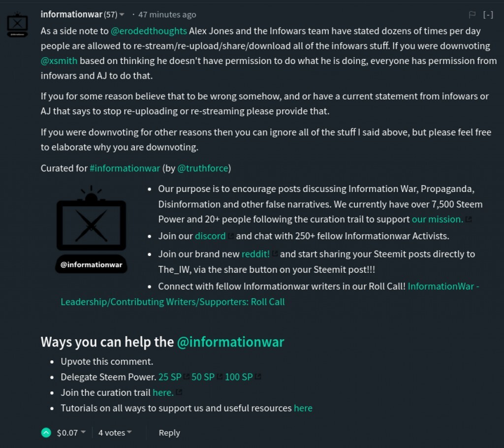Collapse the comment with [-] toggle
The height and width of the screenshot is (448, 504).
pyautogui.click(x=488, y=14)
